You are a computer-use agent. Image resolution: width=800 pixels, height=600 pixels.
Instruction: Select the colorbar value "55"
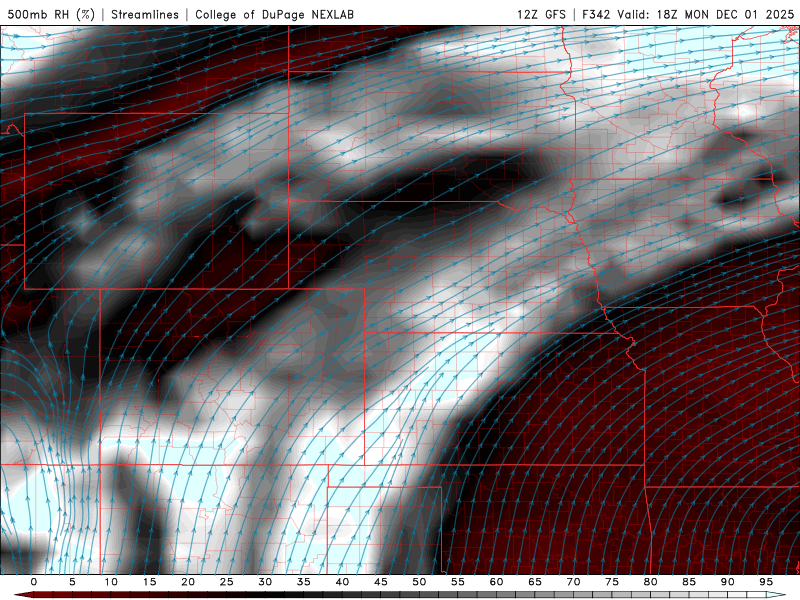(x=458, y=582)
